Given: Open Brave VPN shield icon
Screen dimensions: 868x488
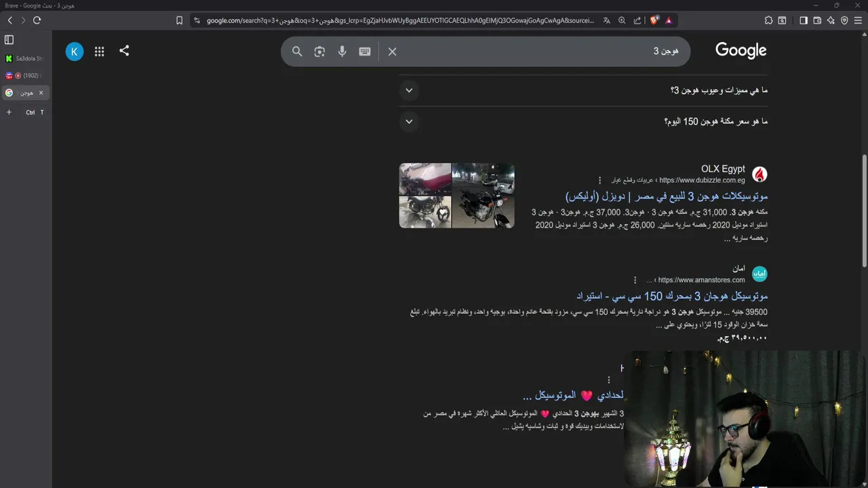Looking at the screenshot, I should (844, 20).
